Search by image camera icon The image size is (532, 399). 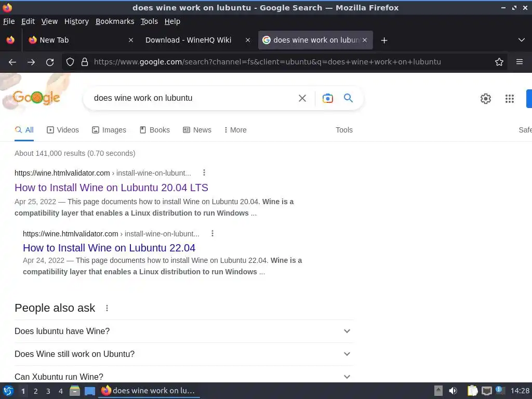[327, 98]
